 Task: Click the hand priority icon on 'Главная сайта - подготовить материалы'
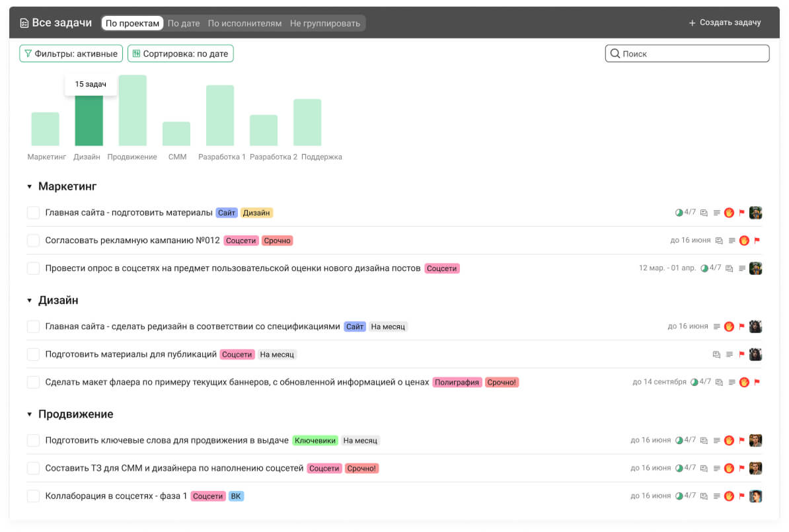(x=729, y=213)
